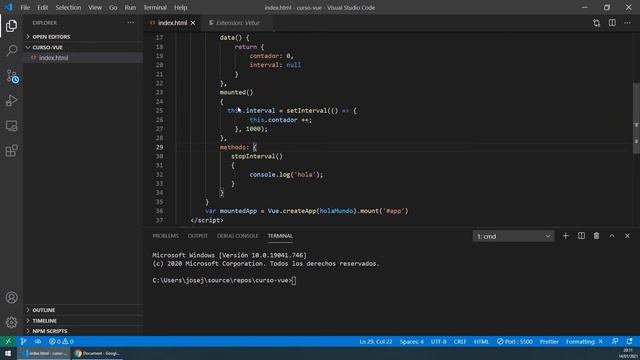
Task: Open the terminal selector dropdown 1: cmd
Action: (x=513, y=236)
